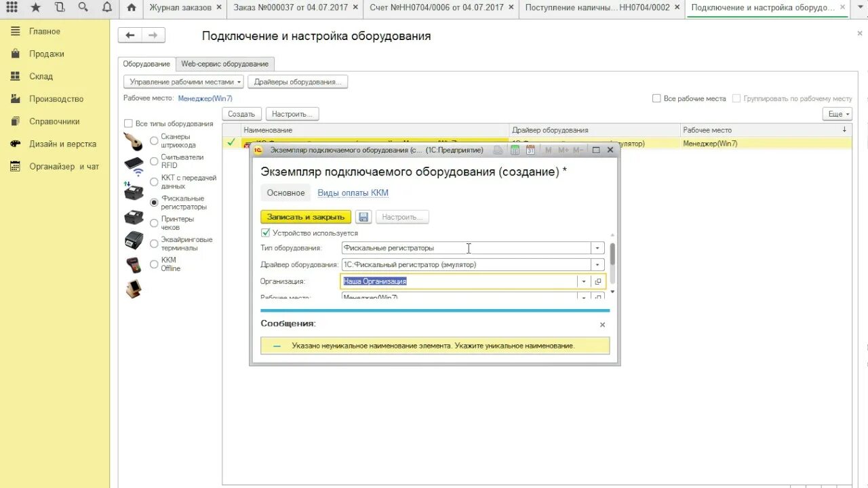The width and height of the screenshot is (868, 488).
Task: Expand Тип оборудования dropdown arrow
Action: pyautogui.click(x=597, y=248)
